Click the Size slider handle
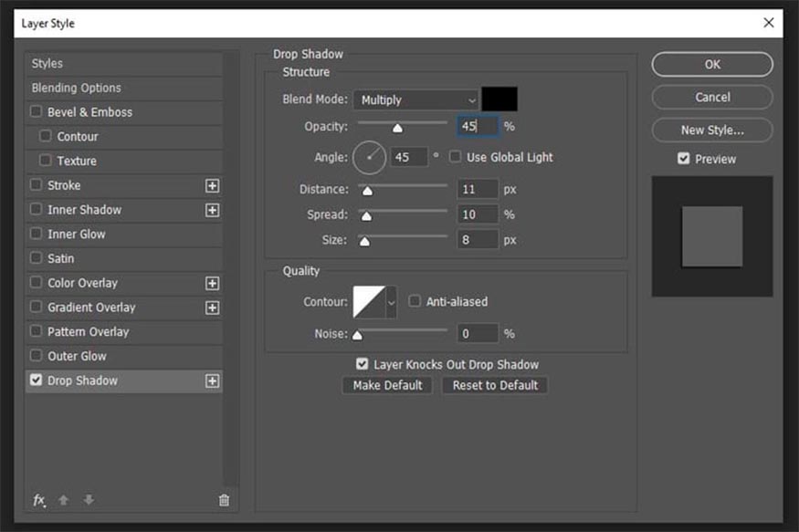 pyautogui.click(x=364, y=241)
